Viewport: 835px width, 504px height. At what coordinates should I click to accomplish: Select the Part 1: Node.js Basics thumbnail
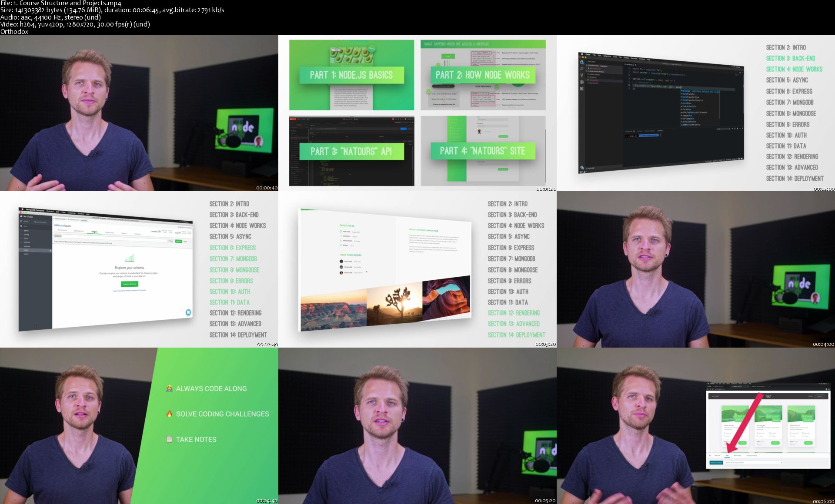[x=351, y=75]
